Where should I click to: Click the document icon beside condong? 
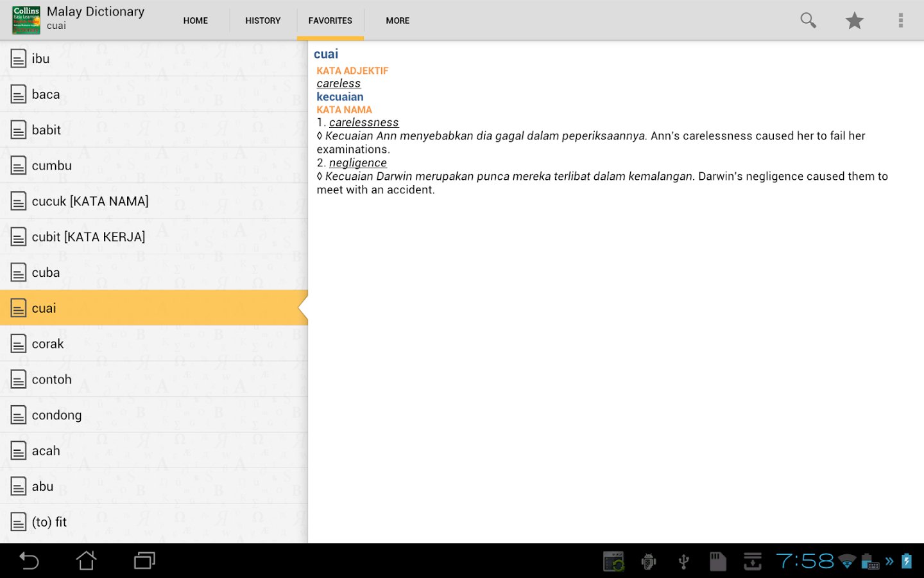[x=19, y=415]
